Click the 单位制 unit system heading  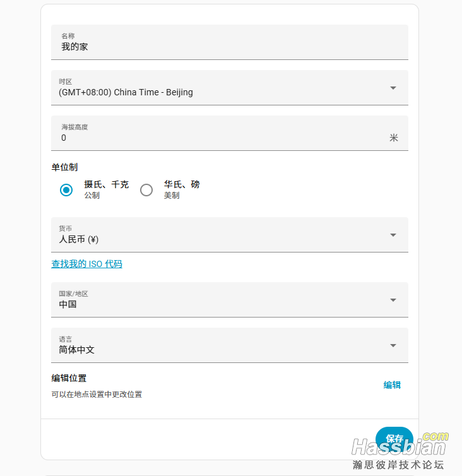click(x=64, y=167)
